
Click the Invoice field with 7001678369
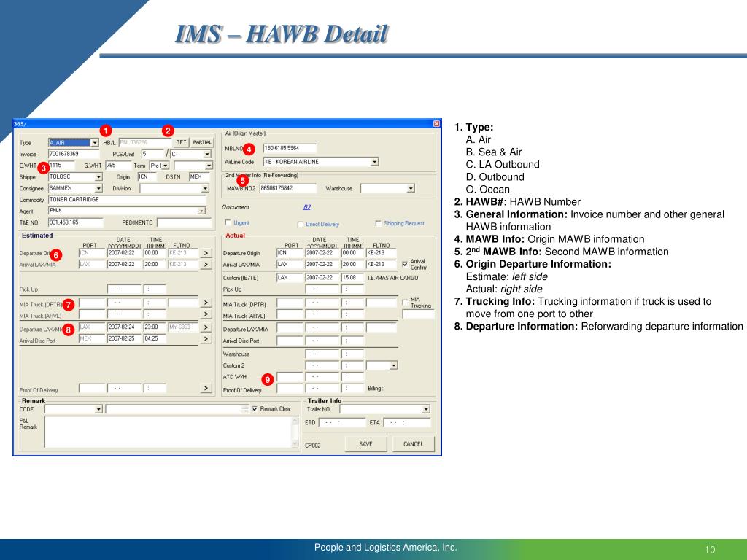(74, 155)
